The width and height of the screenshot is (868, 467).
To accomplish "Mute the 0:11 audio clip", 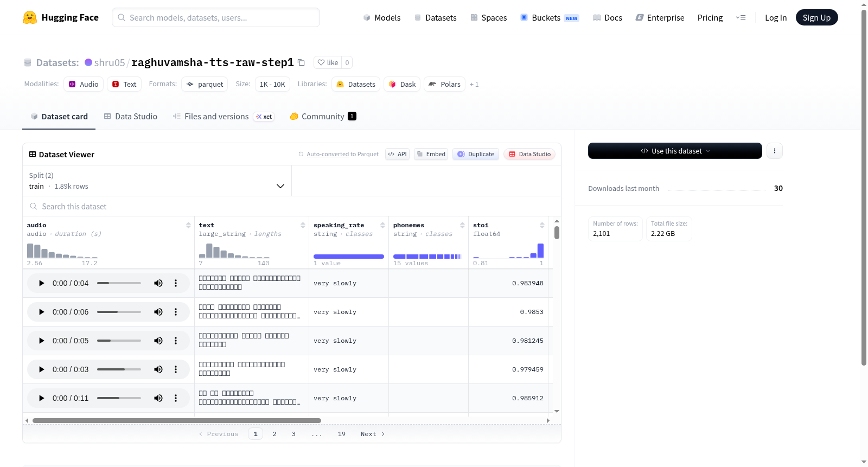I will [x=158, y=398].
